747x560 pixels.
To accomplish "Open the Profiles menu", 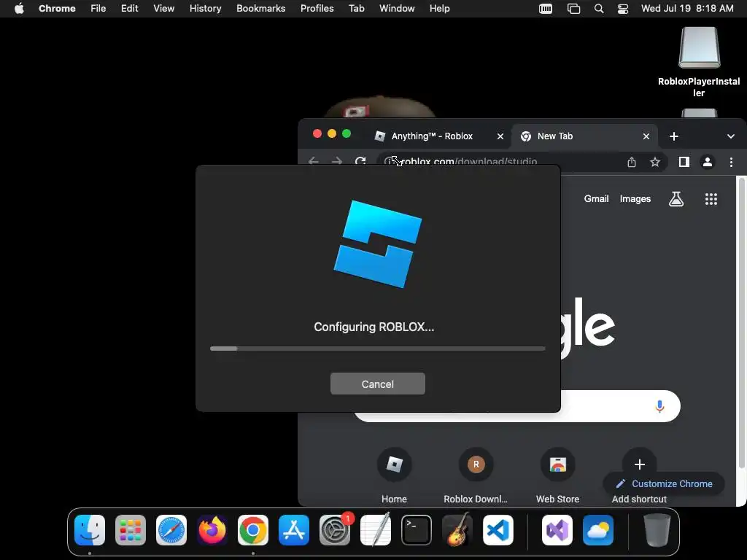I will pos(317,9).
